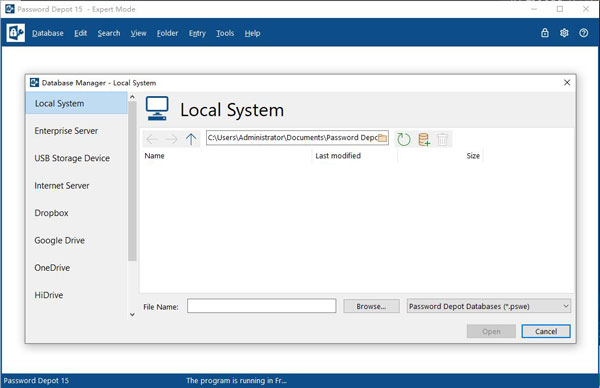Click the Password Depot logo in the menu bar
This screenshot has width=600, height=388.
pos(16,33)
